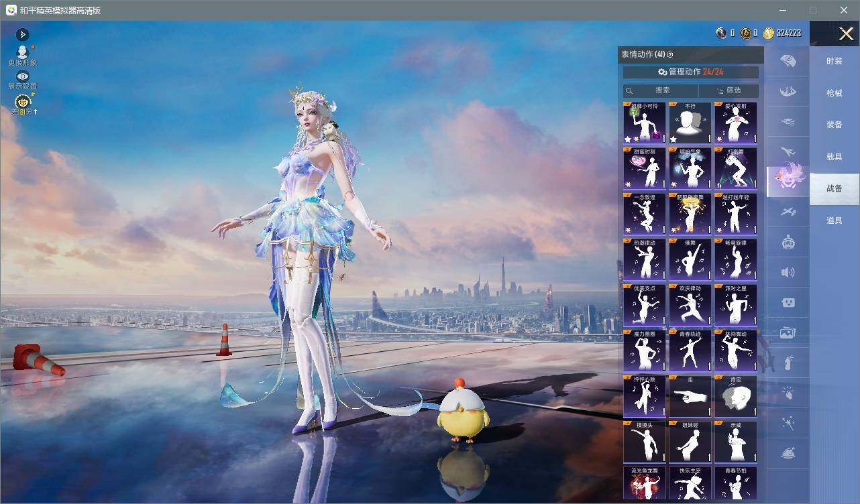The height and width of the screenshot is (504, 860).
Task: Open the speaker voice pack icon
Action: coord(788,272)
